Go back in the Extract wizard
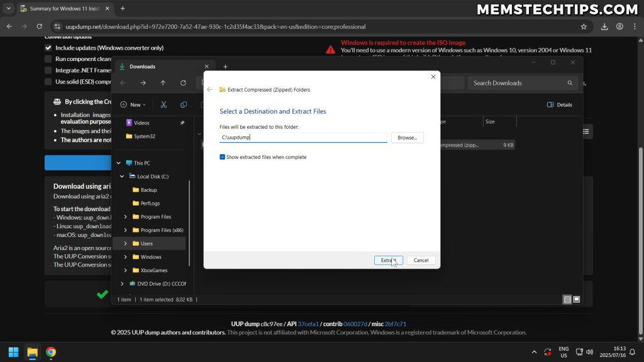Viewport: 644px width, 362px height. click(x=209, y=89)
